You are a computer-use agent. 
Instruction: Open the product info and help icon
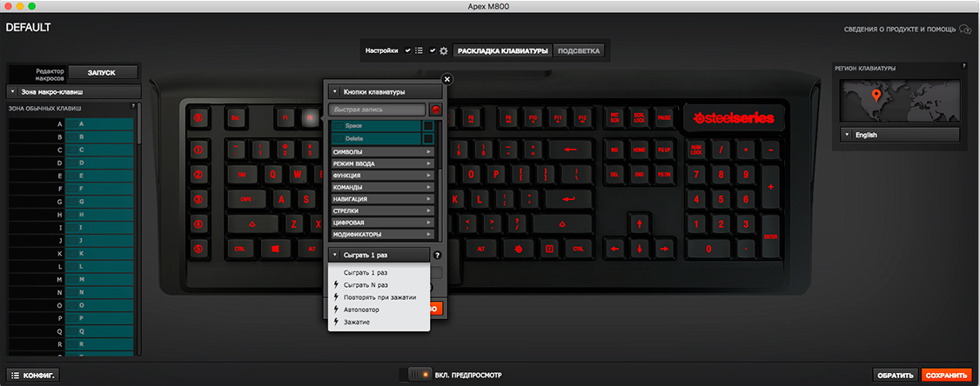[x=967, y=29]
